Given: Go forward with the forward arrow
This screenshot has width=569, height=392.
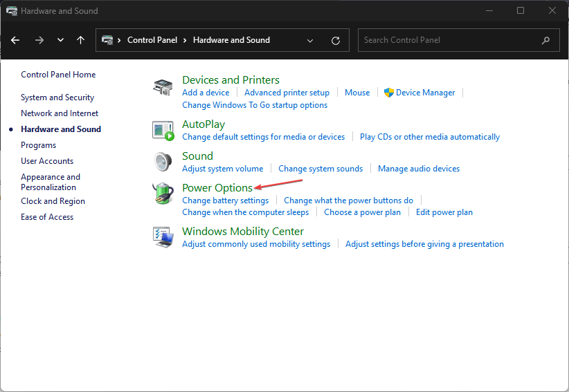Looking at the screenshot, I should 39,40.
